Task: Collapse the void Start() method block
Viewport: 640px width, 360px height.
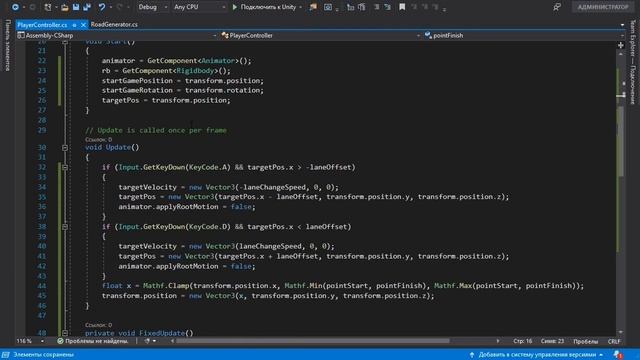Action: [x=65, y=42]
